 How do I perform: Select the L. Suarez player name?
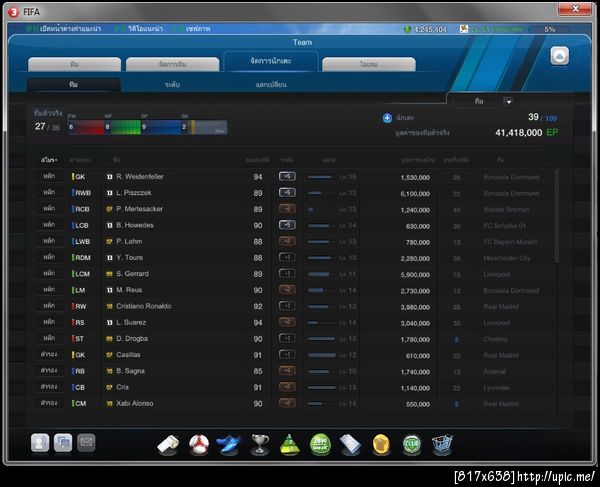131,322
